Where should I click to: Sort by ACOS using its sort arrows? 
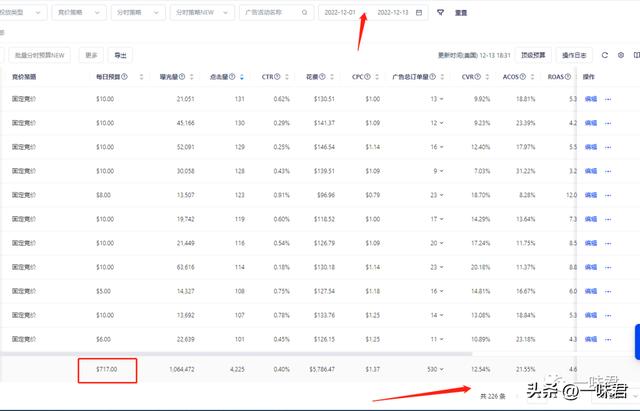[533, 77]
